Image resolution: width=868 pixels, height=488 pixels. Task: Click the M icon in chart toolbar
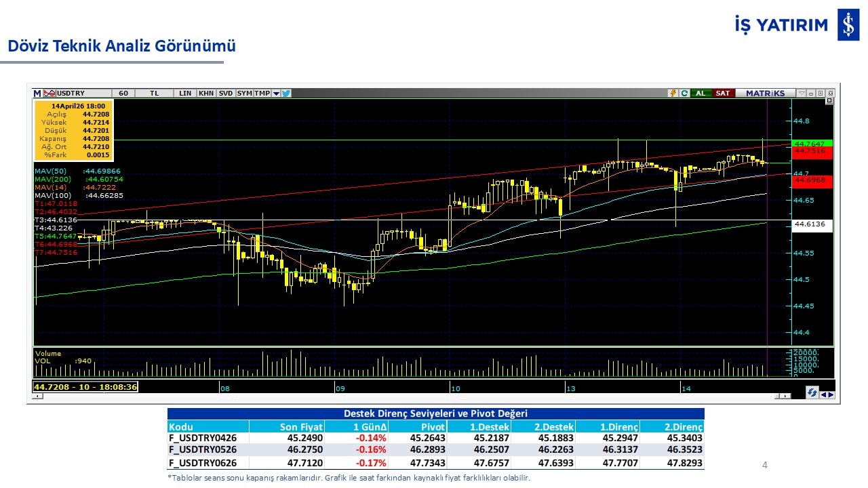point(37,93)
